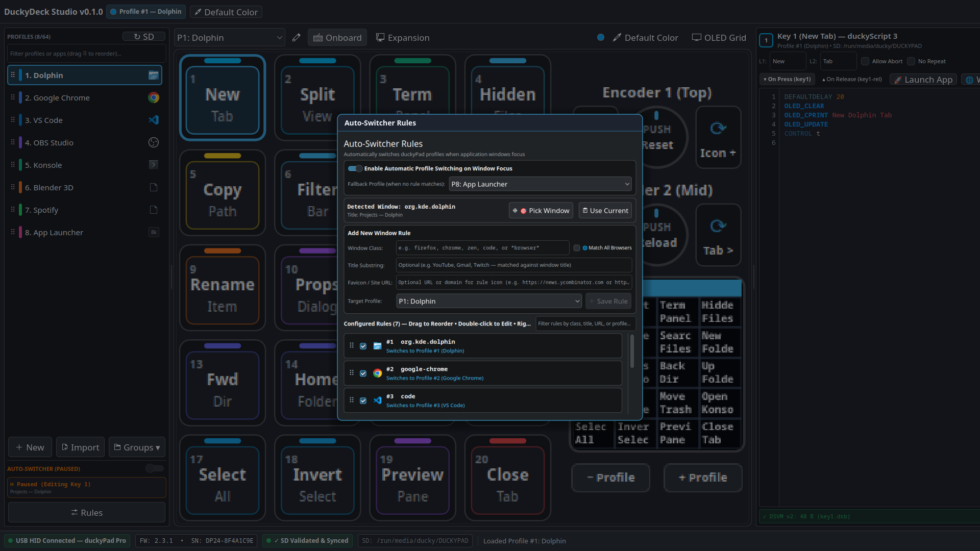This screenshot has width=980, height=551.
Task: Click the drag handle for Spotify profile
Action: [x=13, y=210]
